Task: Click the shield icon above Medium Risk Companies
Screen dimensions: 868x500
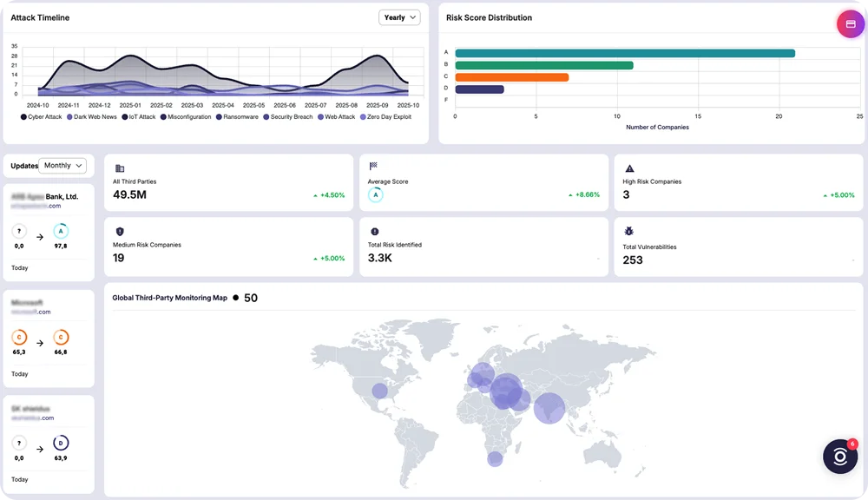Action: tap(120, 232)
